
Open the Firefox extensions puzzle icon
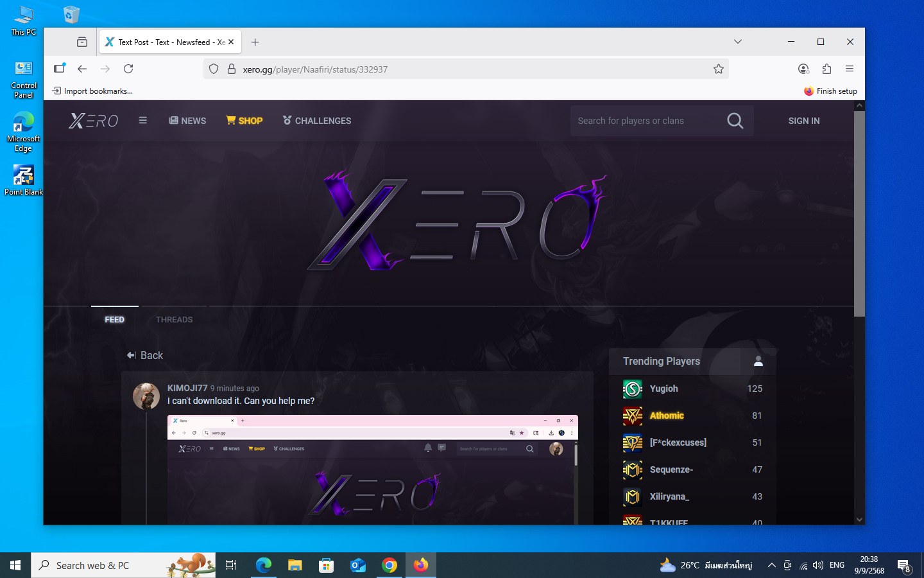826,69
